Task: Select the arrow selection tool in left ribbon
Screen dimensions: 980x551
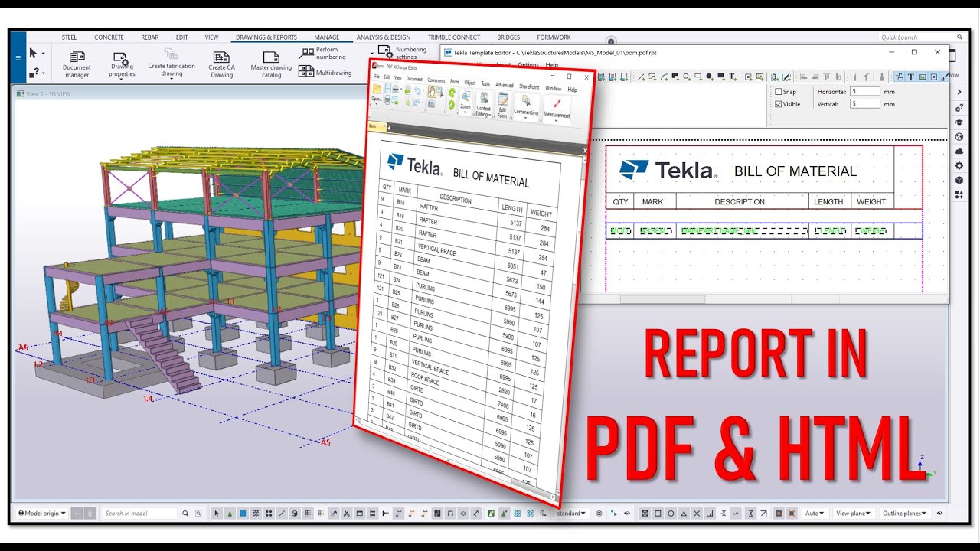Action: click(x=33, y=54)
